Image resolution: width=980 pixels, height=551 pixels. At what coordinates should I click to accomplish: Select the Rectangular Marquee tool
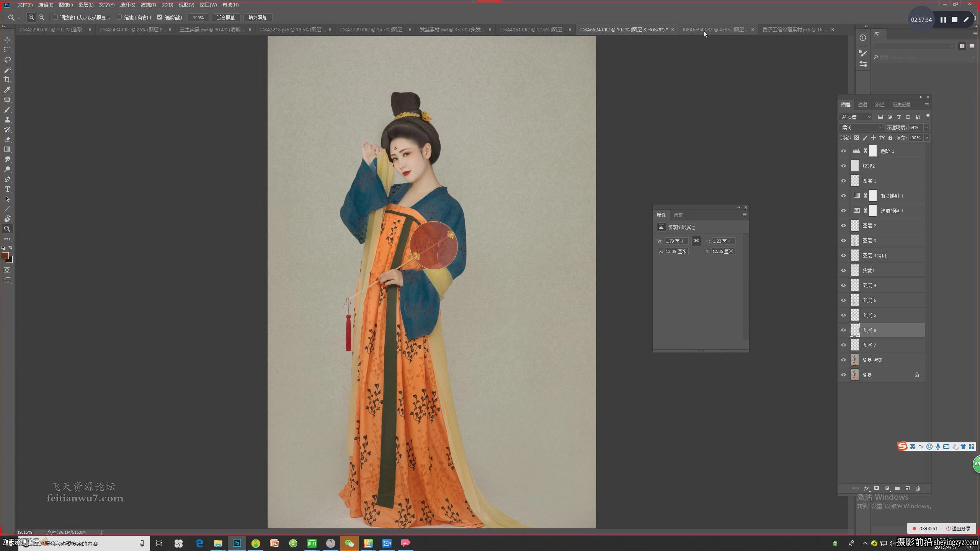[7, 50]
